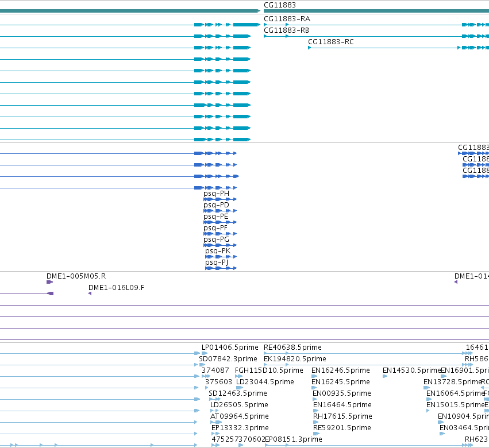Open the AT09964.5prime EST

click(239, 417)
